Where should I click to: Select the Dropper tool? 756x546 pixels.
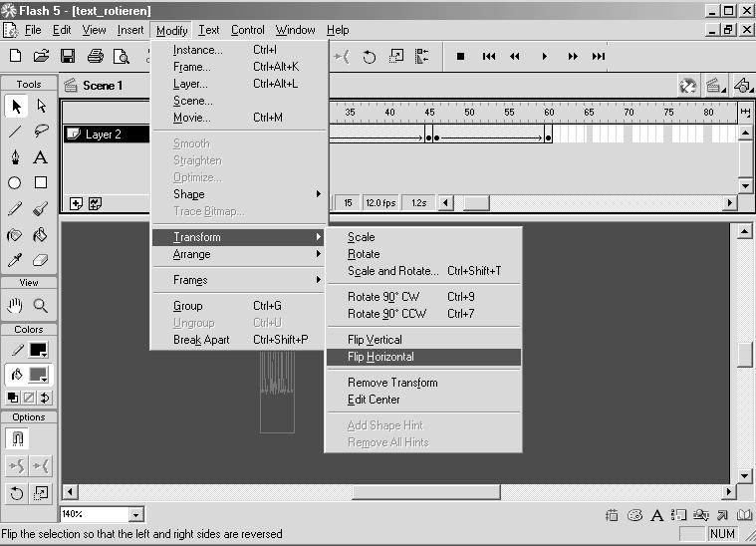click(x=15, y=260)
